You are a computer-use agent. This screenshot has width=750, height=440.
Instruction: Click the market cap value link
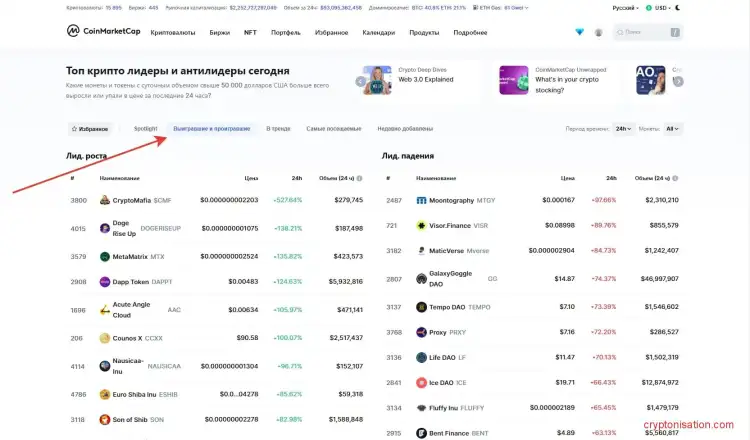(253, 8)
